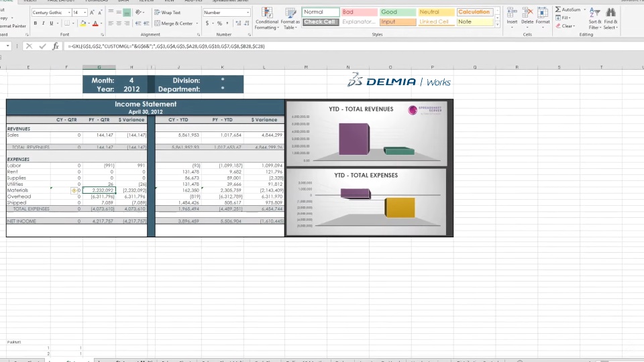Expand the font color dropdown arrow
Image resolution: width=644 pixels, height=362 pixels.
(101, 23)
